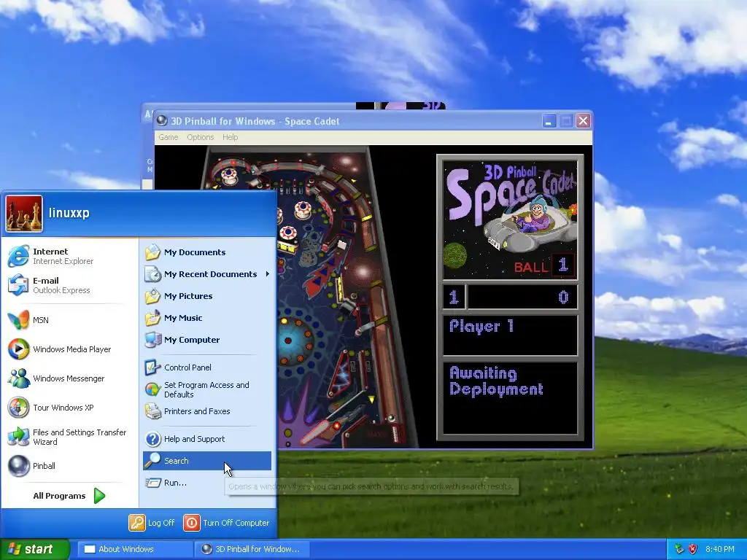Open Files and Settings Transfer Wizard icon
Screen dimensions: 747x560
18,437
